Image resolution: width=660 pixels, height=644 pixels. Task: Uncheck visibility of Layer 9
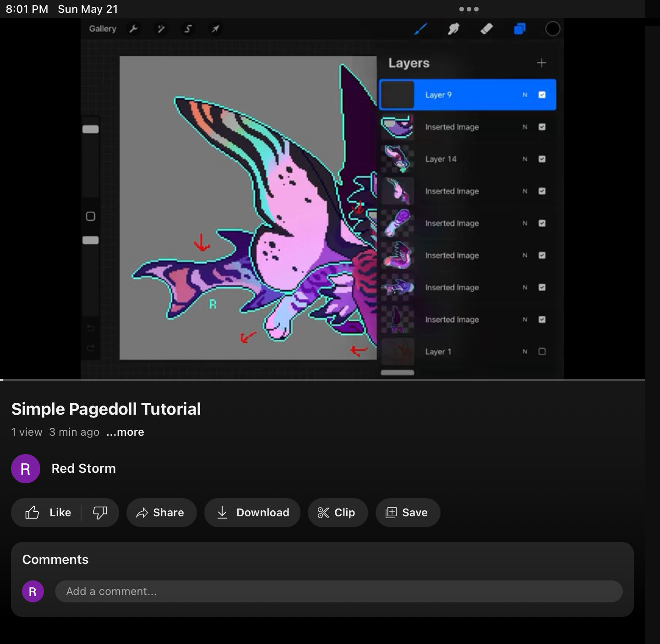(x=542, y=95)
